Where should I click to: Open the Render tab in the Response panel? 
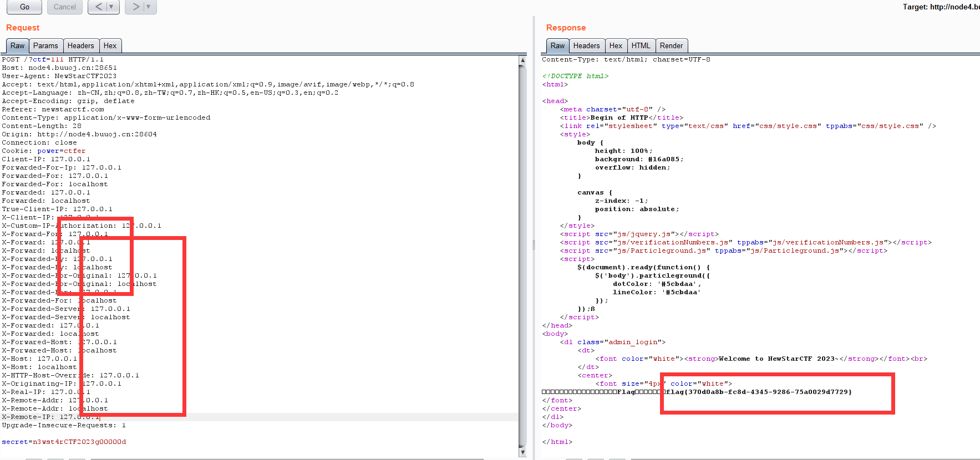[x=672, y=45]
